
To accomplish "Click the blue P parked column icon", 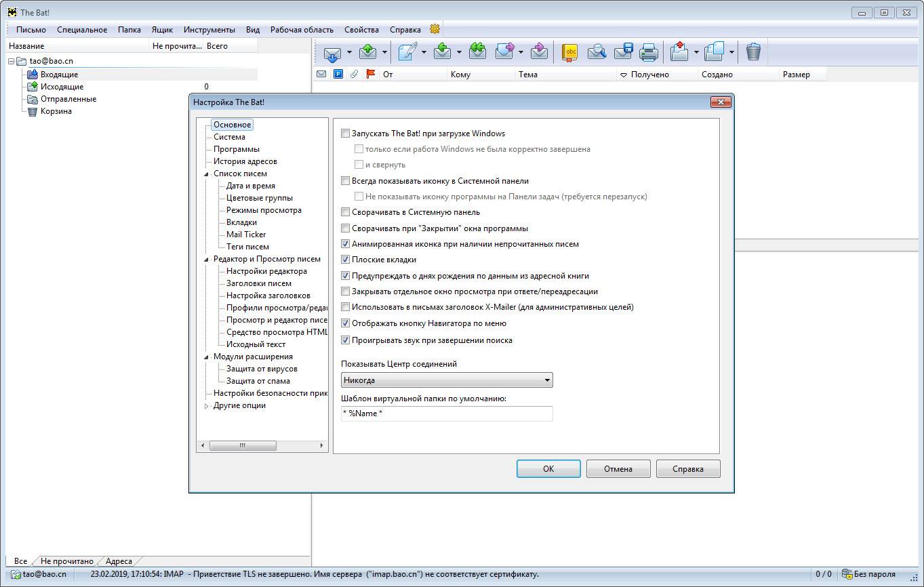I will tap(338, 75).
